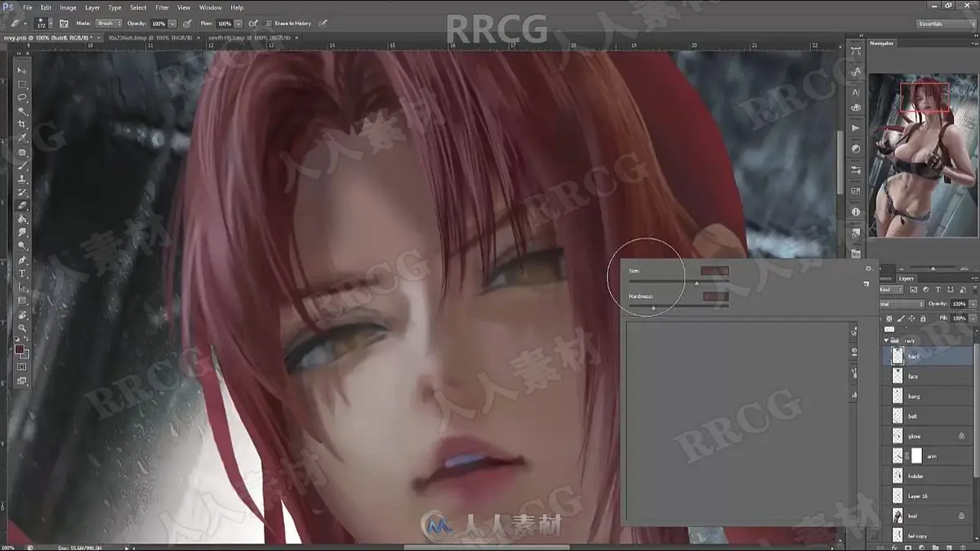Screen dimensions: 980x551
Task: Select the Path Selection tool
Action: pyautogui.click(x=23, y=287)
